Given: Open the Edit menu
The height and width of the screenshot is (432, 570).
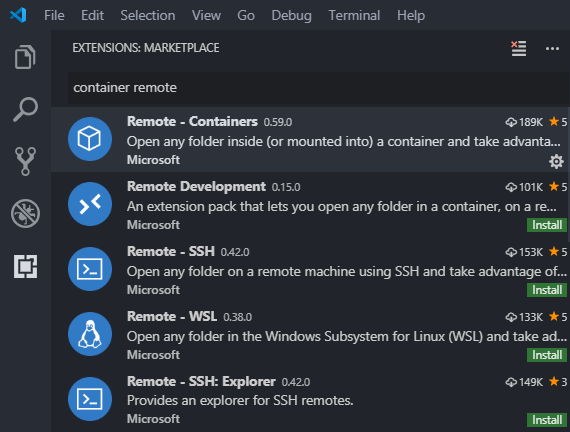Looking at the screenshot, I should [x=92, y=15].
